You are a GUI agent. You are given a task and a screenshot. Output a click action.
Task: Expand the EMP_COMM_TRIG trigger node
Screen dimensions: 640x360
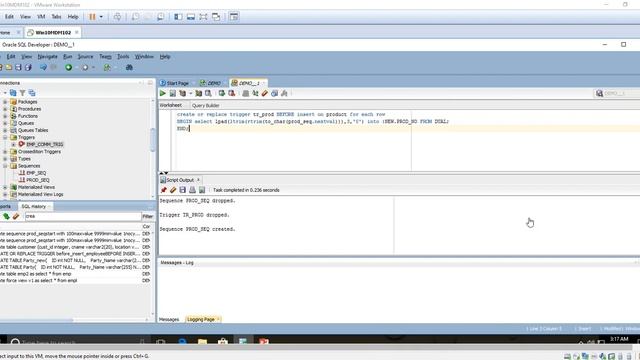point(13,144)
